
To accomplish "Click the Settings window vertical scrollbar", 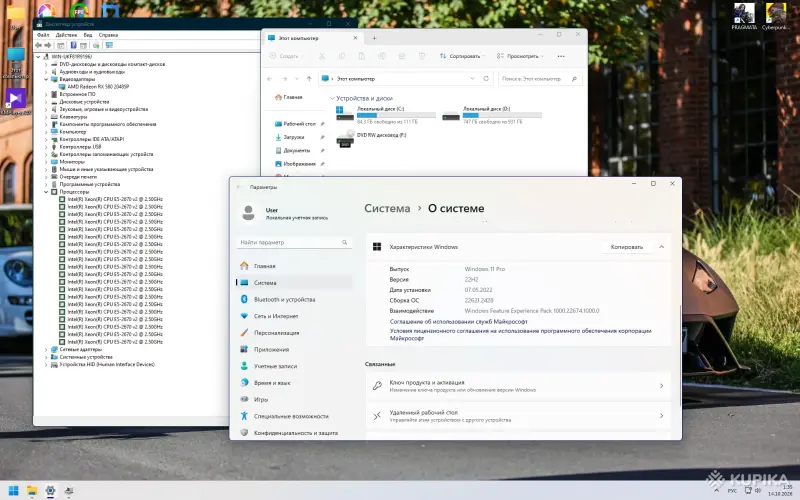I will pos(680,356).
